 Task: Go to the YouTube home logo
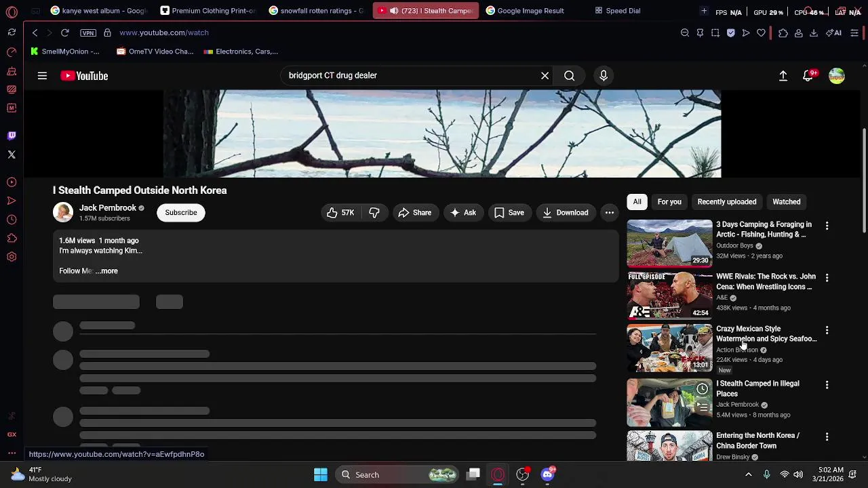(x=84, y=76)
